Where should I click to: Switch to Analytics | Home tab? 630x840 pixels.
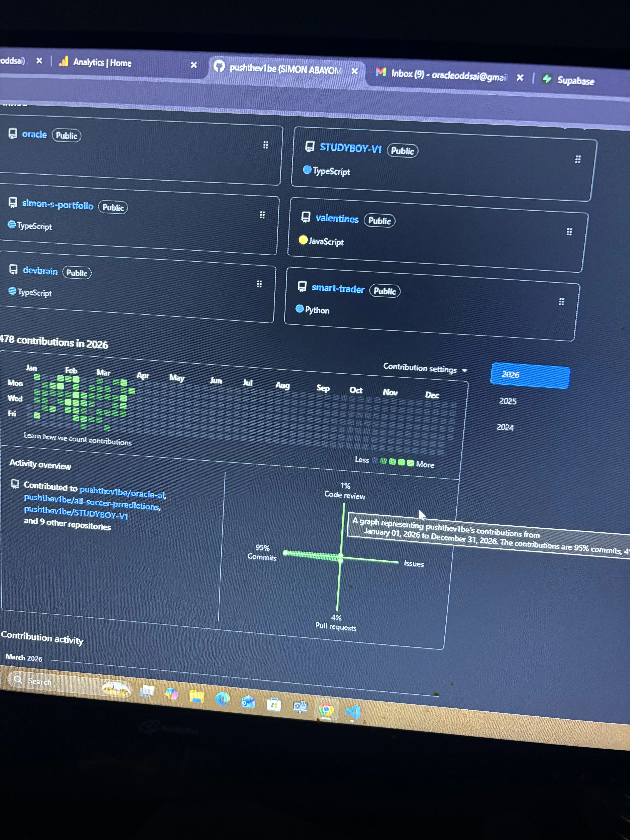coord(102,63)
